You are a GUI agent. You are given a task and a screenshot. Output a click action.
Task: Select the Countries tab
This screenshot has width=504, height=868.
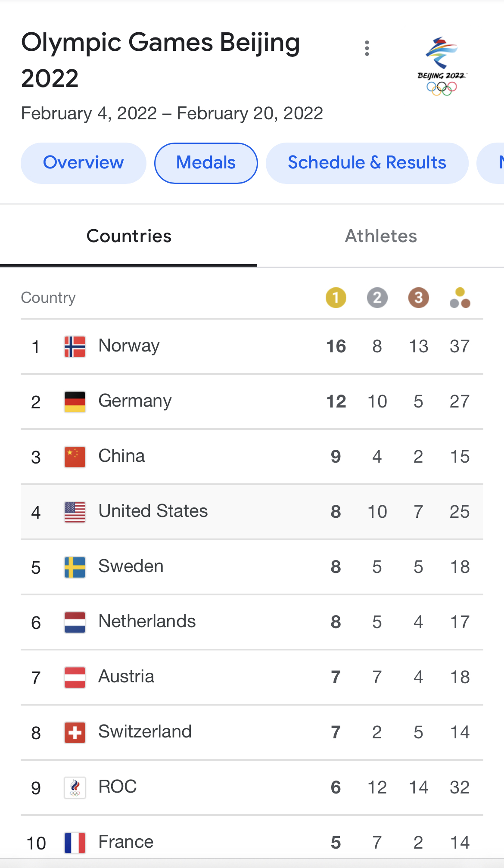(129, 236)
